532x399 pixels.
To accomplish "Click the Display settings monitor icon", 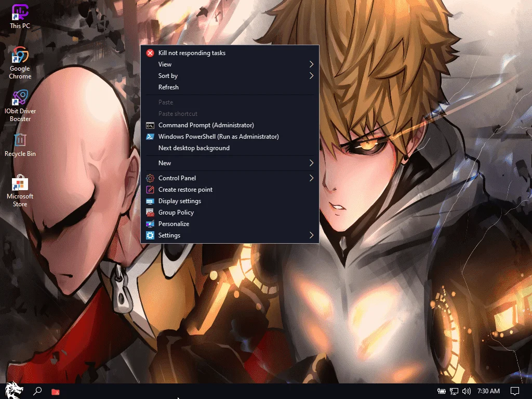I will [150, 201].
